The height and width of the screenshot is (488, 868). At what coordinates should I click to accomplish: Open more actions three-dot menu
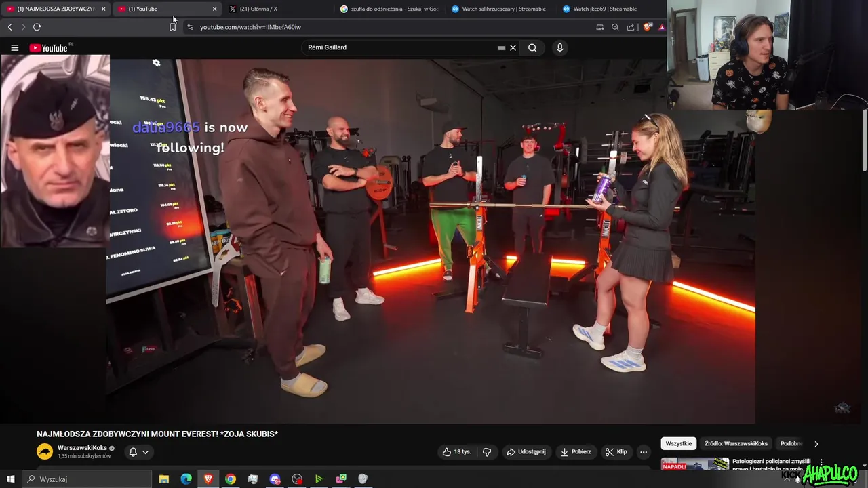(x=644, y=452)
